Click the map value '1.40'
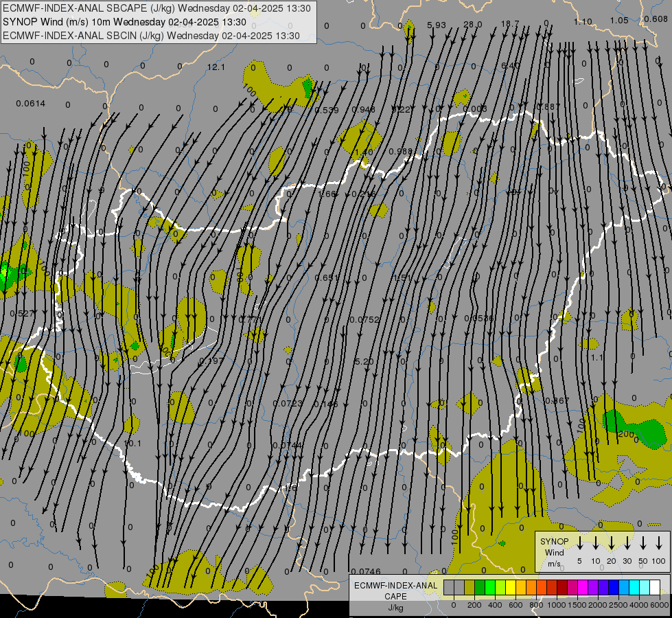 pyautogui.click(x=364, y=152)
